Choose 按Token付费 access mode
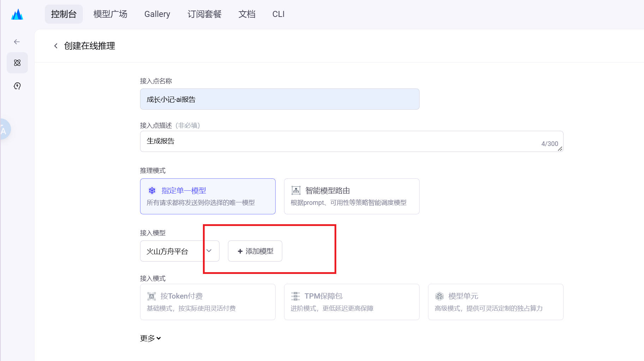This screenshot has height=361, width=644. [208, 302]
